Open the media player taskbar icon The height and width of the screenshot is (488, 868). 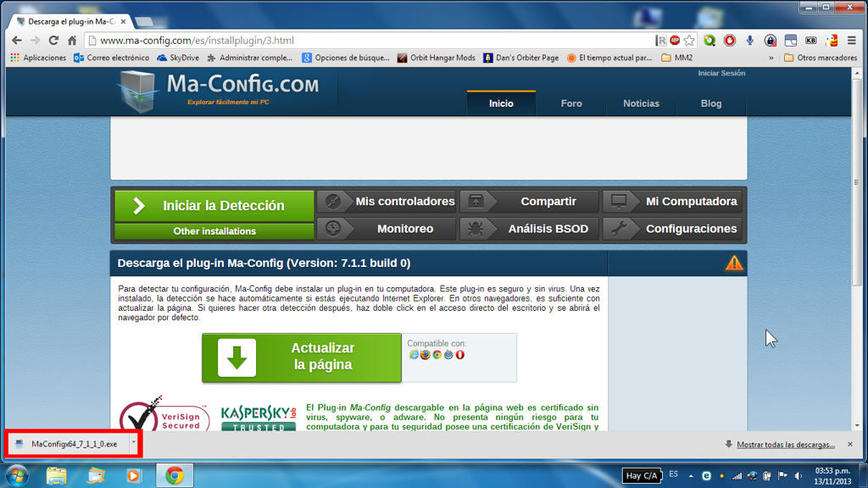click(133, 476)
